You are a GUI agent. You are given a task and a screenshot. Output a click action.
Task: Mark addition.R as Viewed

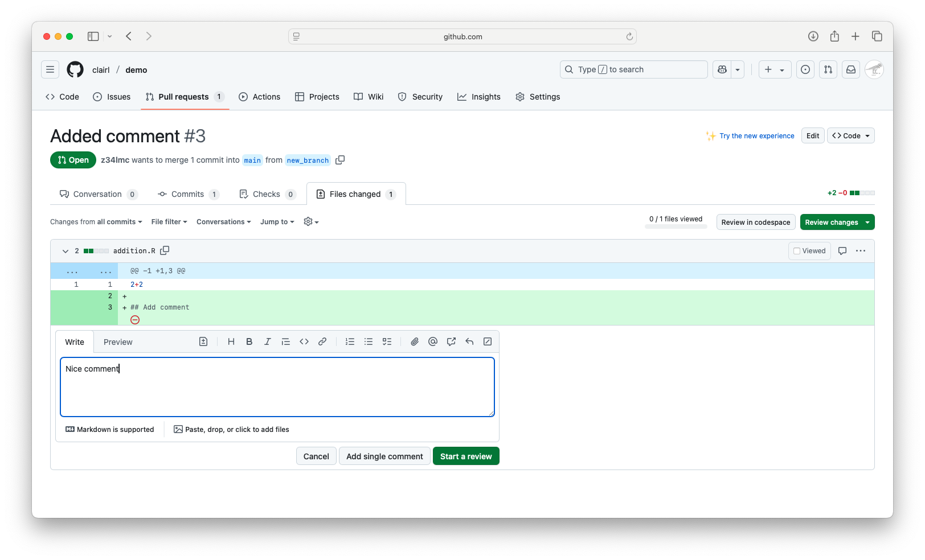point(809,251)
